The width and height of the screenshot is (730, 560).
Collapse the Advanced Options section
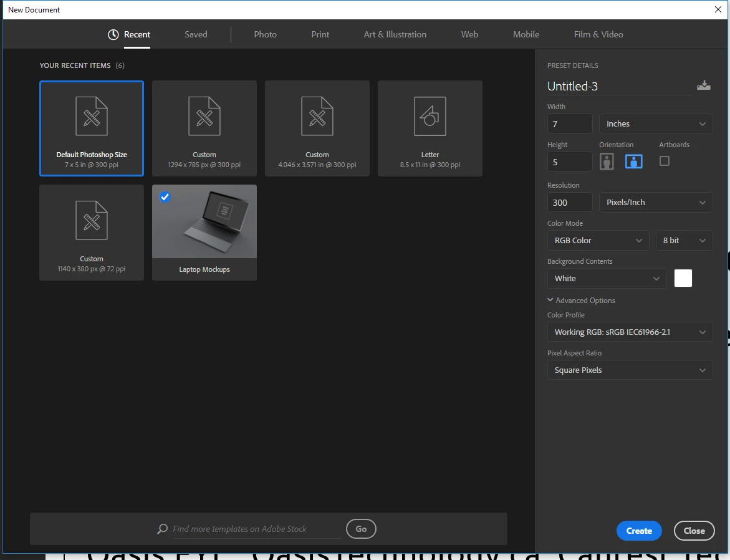pos(581,301)
